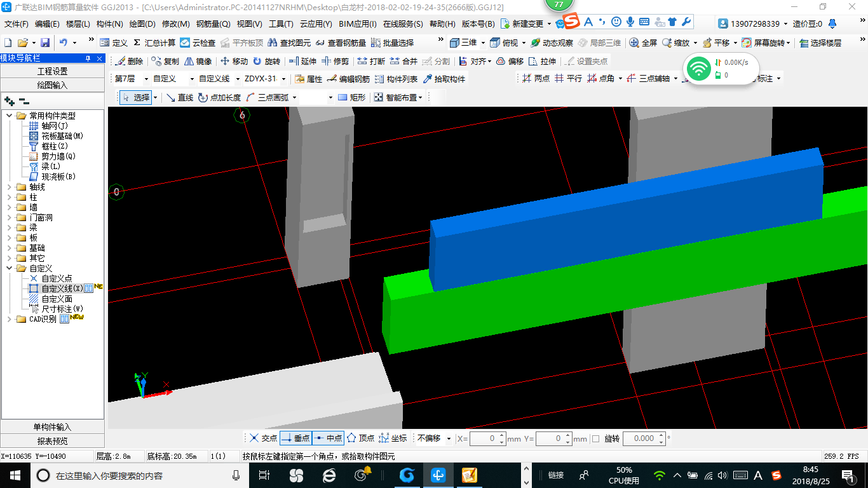Viewport: 868px width, 488px height.
Task: Select the 直线 line drawing tool
Action: (180, 97)
